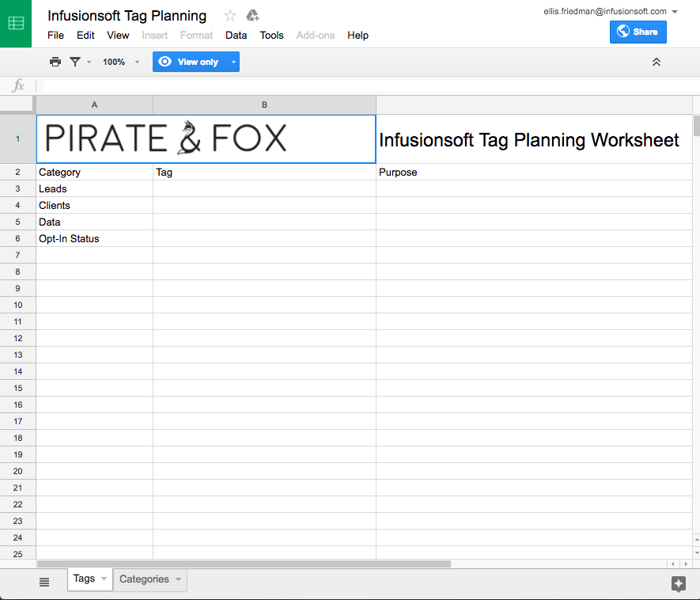The image size is (700, 600).
Task: Star the Infusionsoft Tag Planning document
Action: (230, 16)
